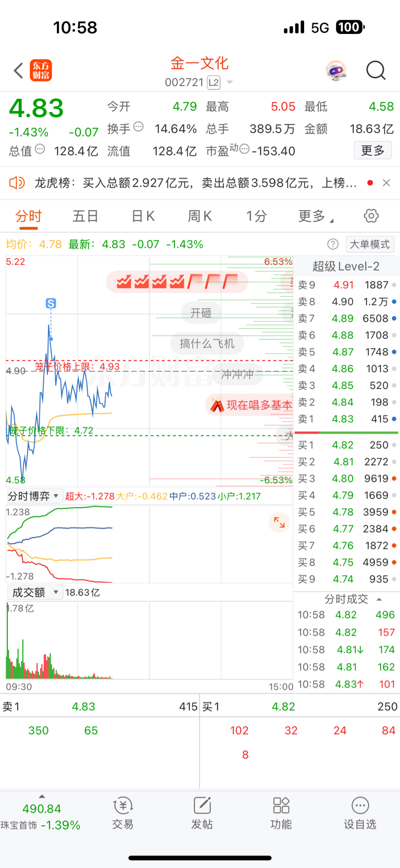The width and height of the screenshot is (400, 868).
Task: Select the 卖8 4.90 order row
Action: coord(347,302)
